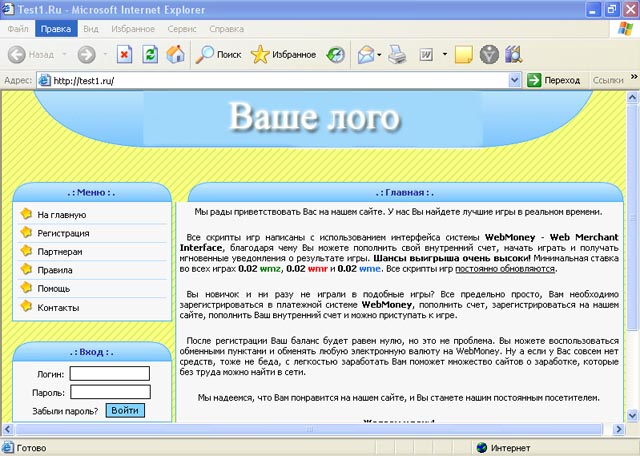
Task: Click star icon beside Правила
Action: pyautogui.click(x=26, y=269)
